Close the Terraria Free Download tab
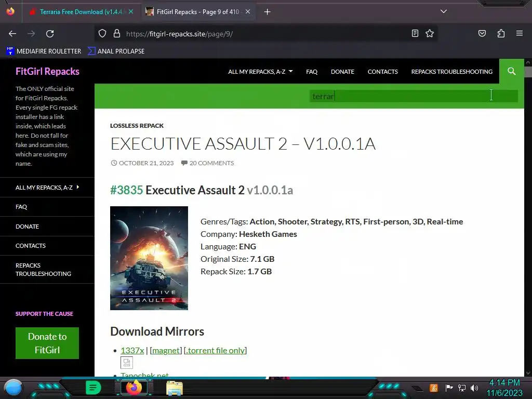The height and width of the screenshot is (399, 532). (x=131, y=11)
